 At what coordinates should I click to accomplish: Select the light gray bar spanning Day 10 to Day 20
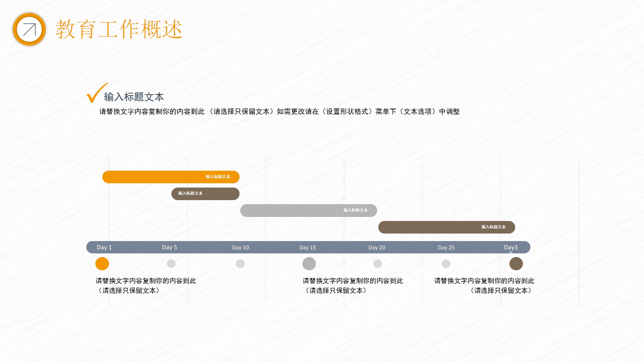tap(308, 211)
